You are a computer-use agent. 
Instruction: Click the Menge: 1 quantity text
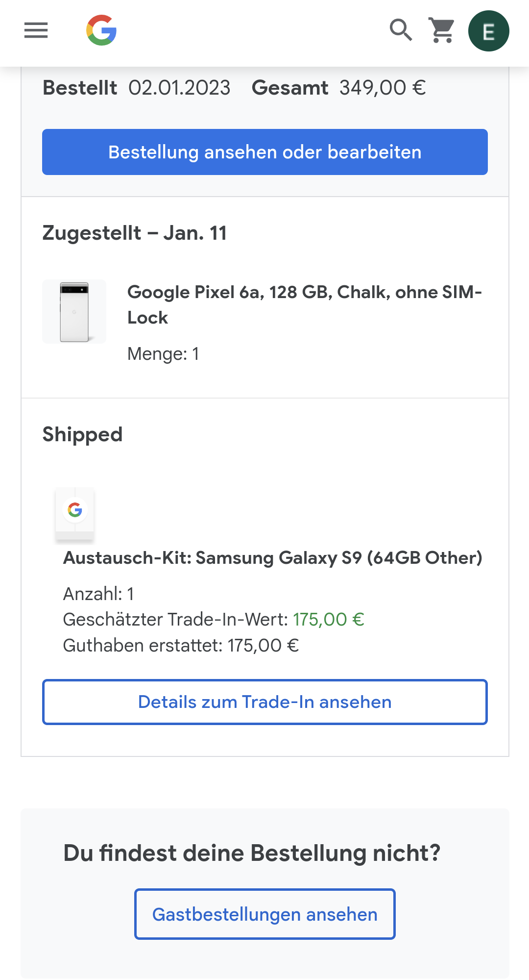163,354
